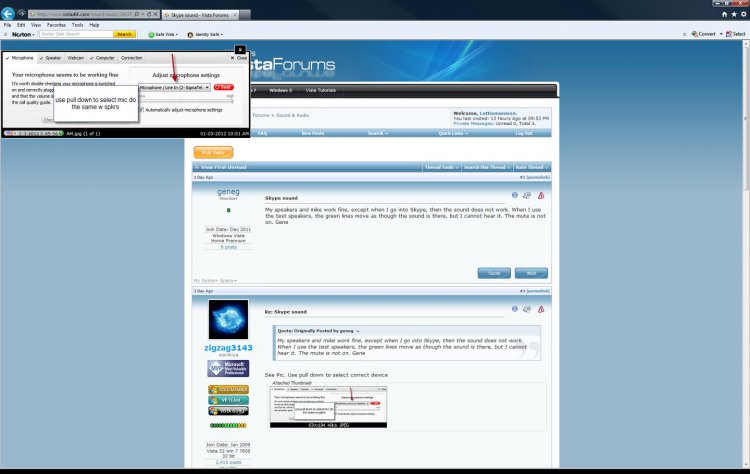The height and width of the screenshot is (474, 750).
Task: Click the VF Team badge
Action: click(228, 400)
